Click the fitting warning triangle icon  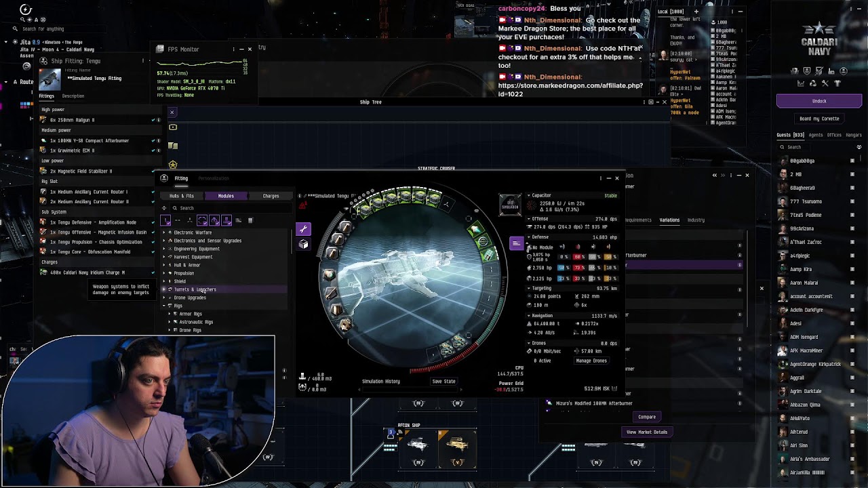(302, 205)
